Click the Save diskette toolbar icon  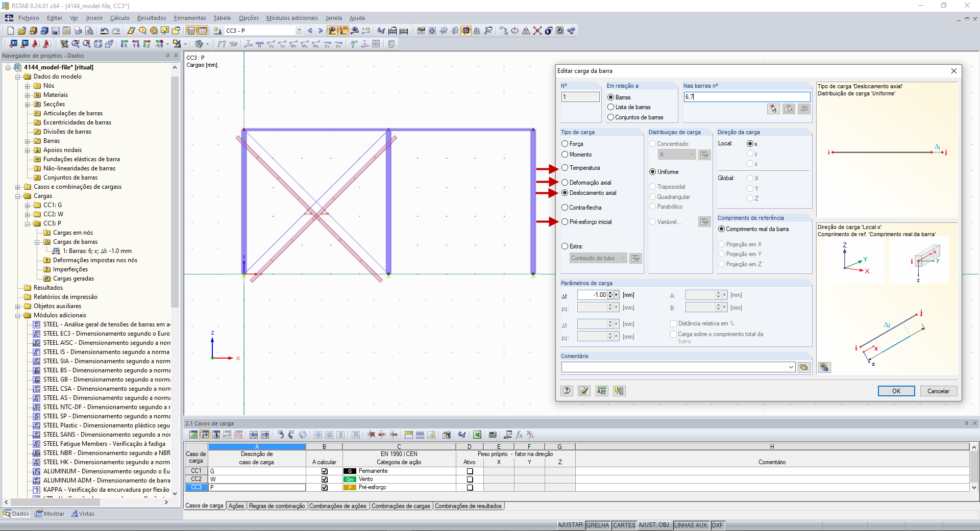56,31
